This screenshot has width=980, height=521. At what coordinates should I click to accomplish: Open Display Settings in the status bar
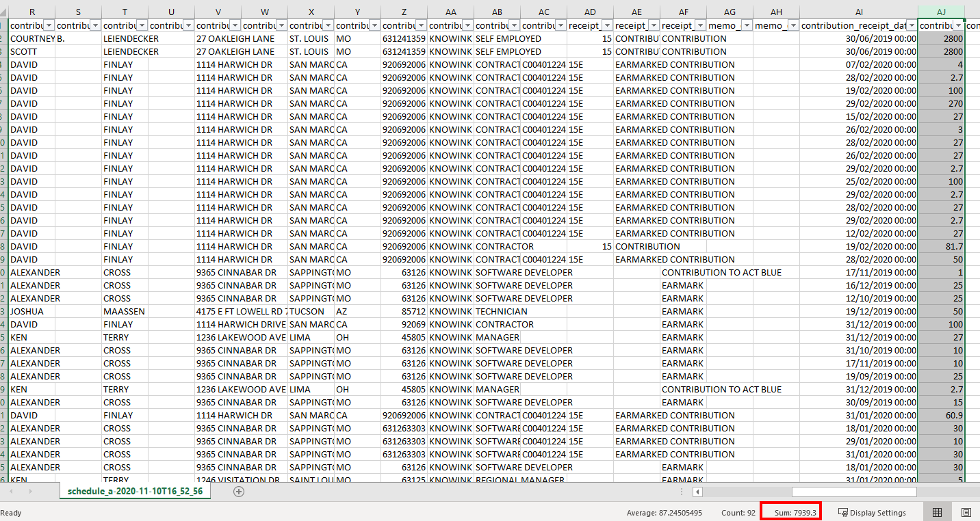(x=872, y=513)
